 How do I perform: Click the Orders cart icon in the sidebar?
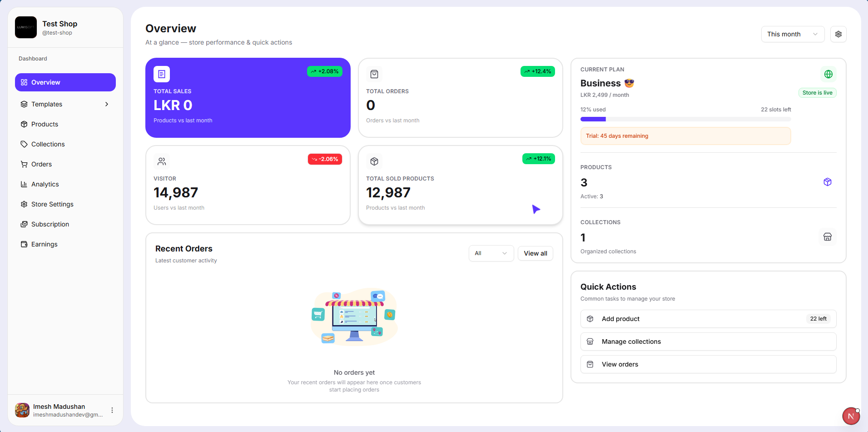[x=24, y=164]
